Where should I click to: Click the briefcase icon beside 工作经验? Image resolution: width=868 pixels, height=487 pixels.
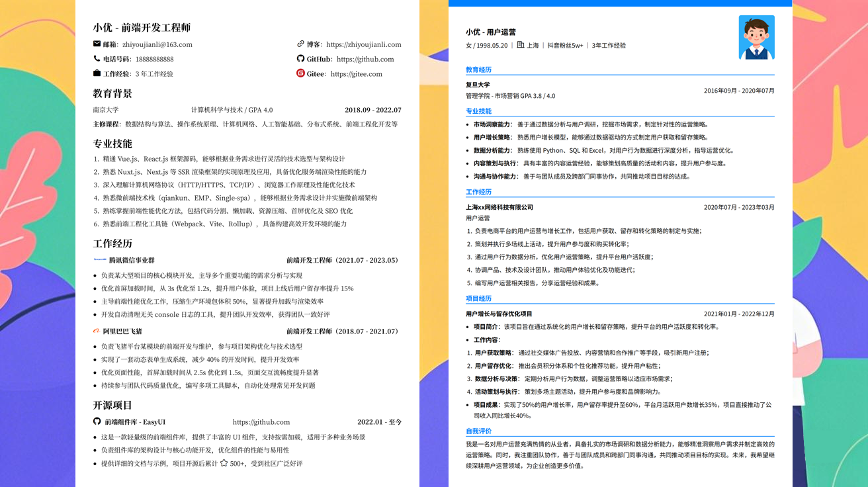97,73
